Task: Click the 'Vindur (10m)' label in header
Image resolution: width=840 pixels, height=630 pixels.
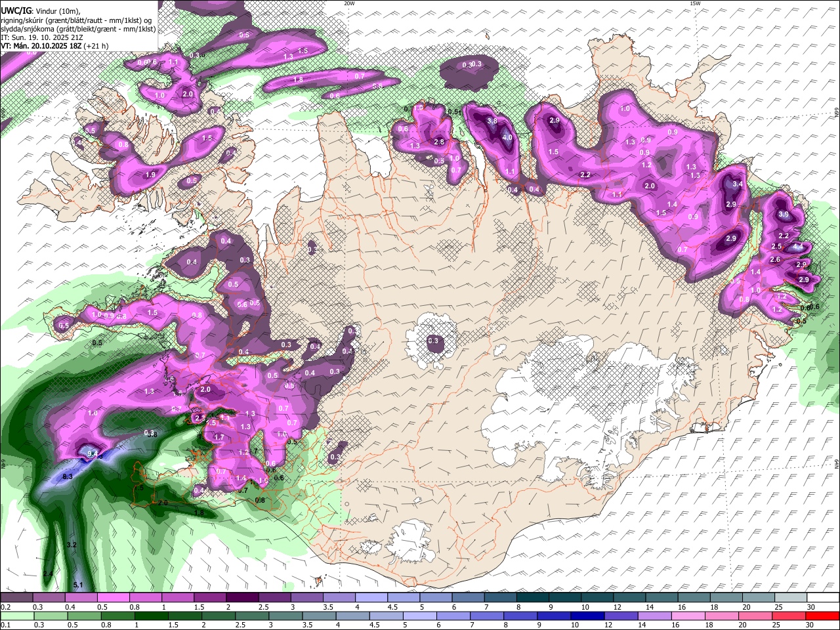Action: point(58,10)
